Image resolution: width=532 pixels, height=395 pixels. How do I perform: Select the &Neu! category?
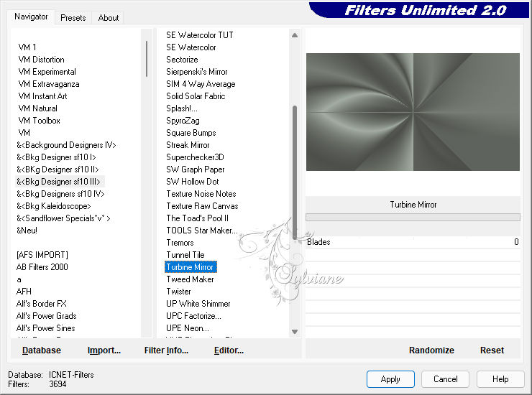pyautogui.click(x=27, y=231)
